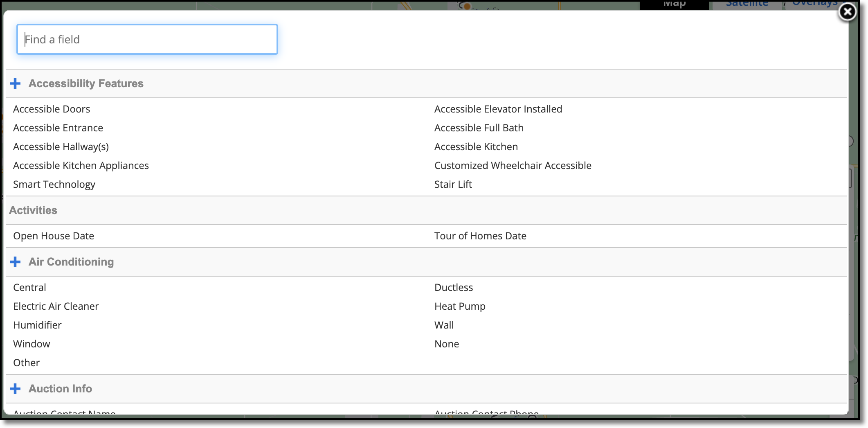Image resolution: width=868 pixels, height=428 pixels.
Task: Expand the Accessibility Features plus icon
Action: point(15,83)
